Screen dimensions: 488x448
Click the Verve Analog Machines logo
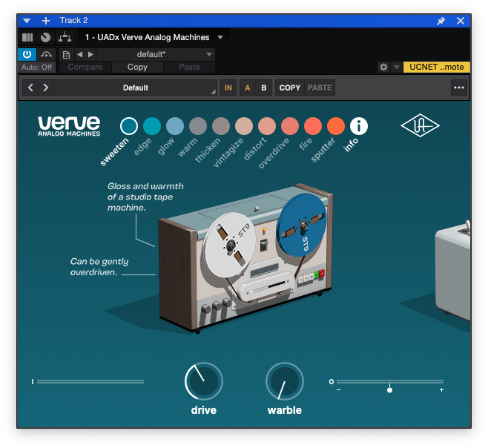coord(69,126)
